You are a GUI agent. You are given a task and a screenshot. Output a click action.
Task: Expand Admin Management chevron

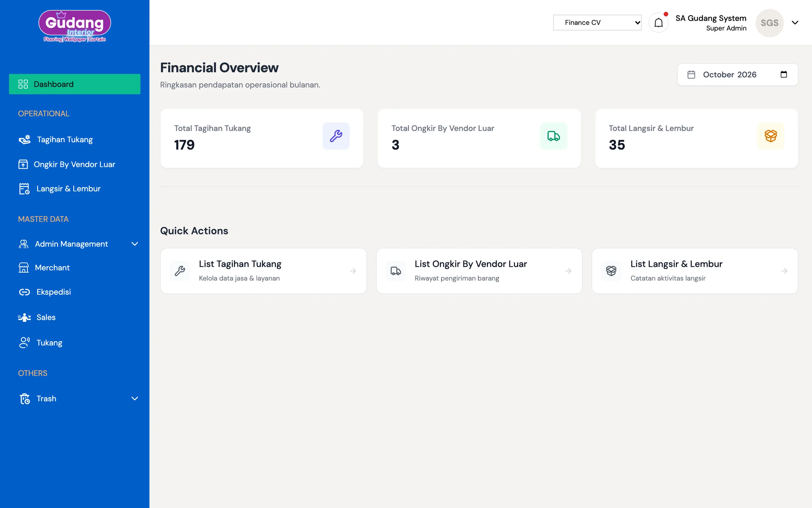click(x=135, y=244)
